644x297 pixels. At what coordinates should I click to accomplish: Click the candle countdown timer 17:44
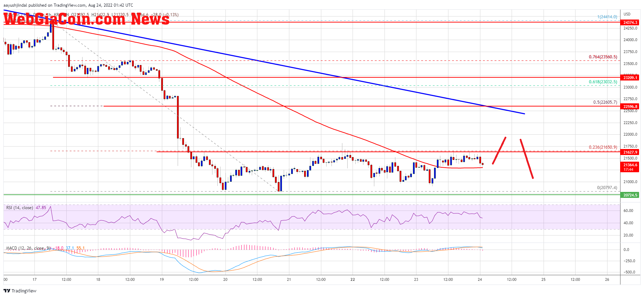pyautogui.click(x=629, y=170)
